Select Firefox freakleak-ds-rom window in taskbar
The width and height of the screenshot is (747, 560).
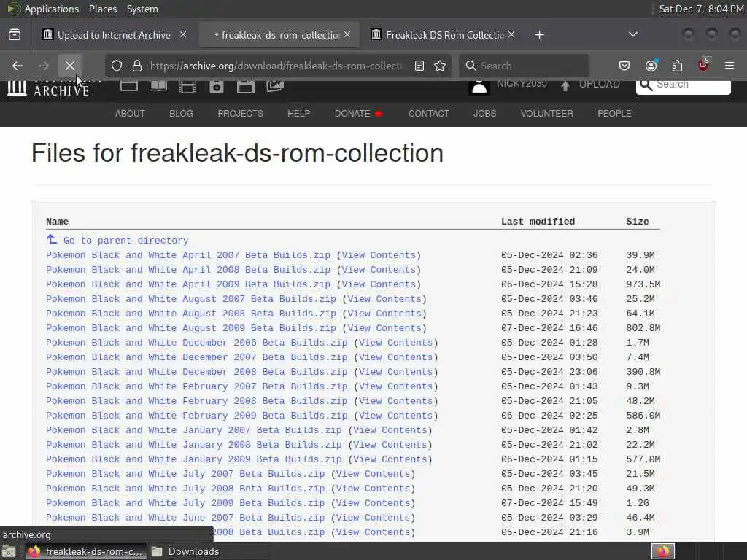85,551
